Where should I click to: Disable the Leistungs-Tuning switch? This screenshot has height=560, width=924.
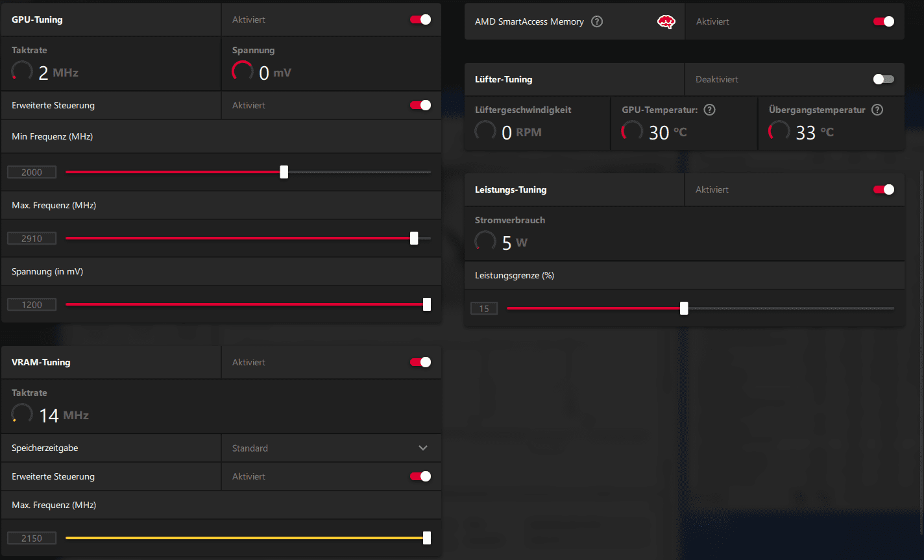pos(884,189)
